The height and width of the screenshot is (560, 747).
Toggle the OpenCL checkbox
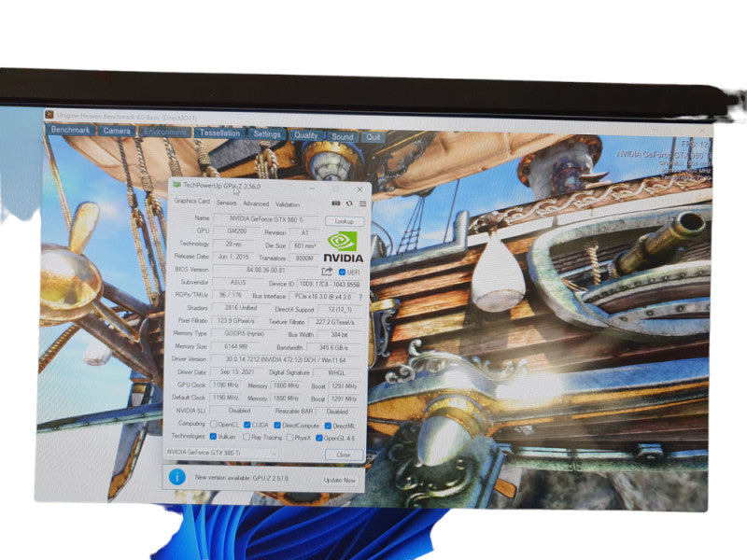[x=214, y=424]
